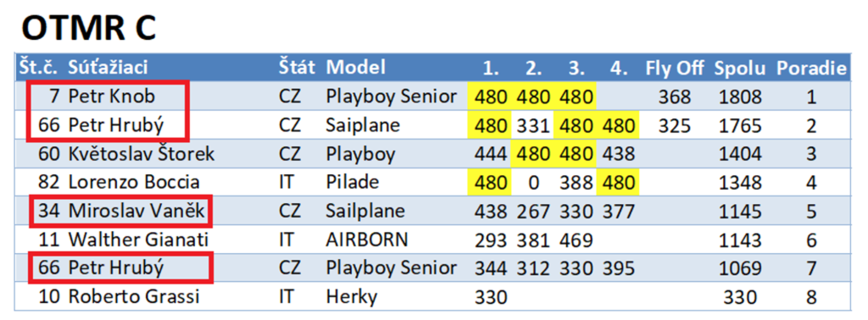Click the Štát column header
Screen dimensions: 868x320
coord(297,68)
